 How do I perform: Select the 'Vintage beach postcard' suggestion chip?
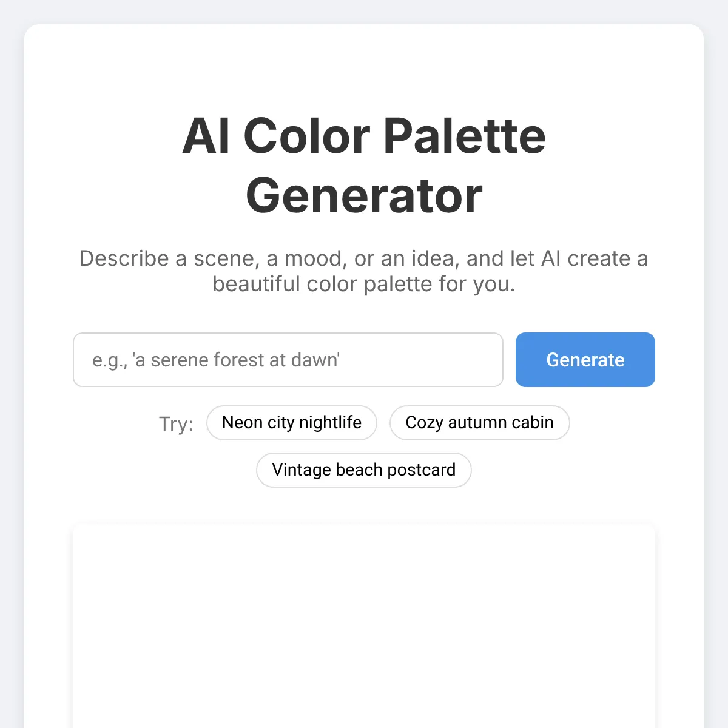click(x=363, y=470)
